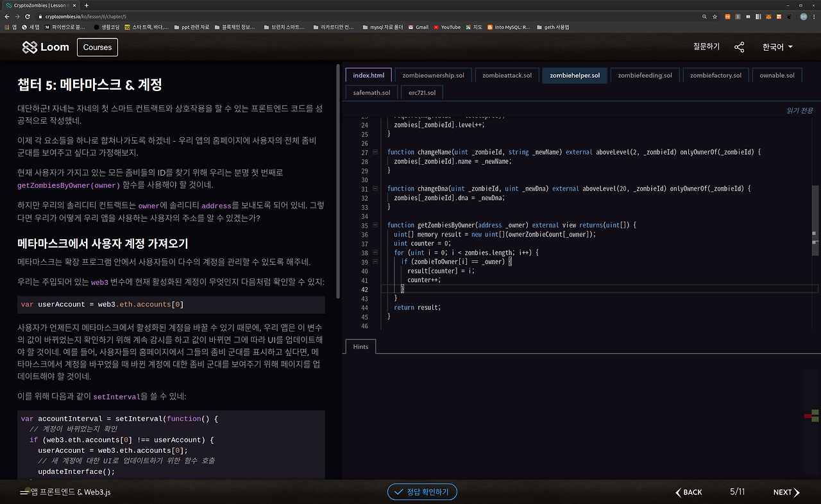Switch to the zombieownership.sol tab
821x504 pixels.
click(434, 76)
